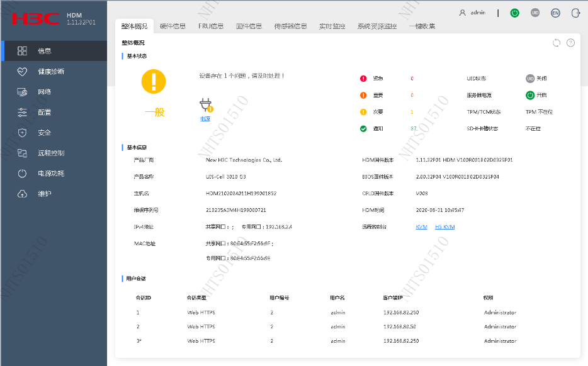Viewport: 588px width, 366px height.
Task: Switch to the 硬件信息 tab
Action: click(173, 26)
